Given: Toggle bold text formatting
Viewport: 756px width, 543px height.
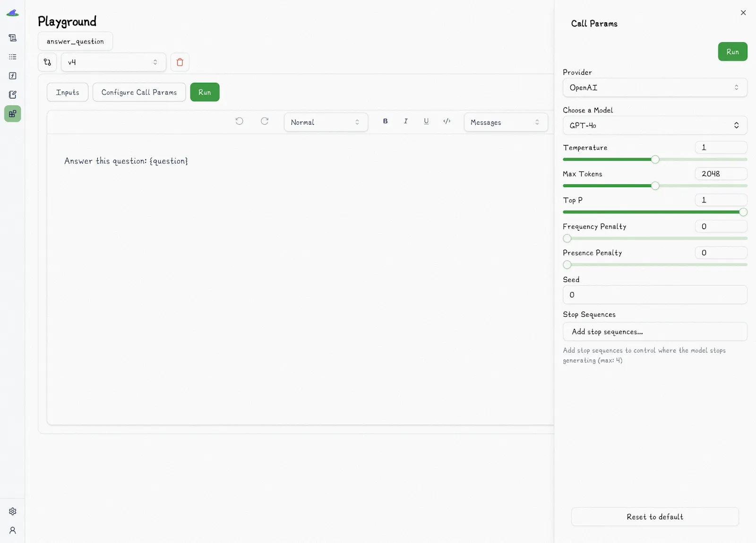Looking at the screenshot, I should pos(385,121).
